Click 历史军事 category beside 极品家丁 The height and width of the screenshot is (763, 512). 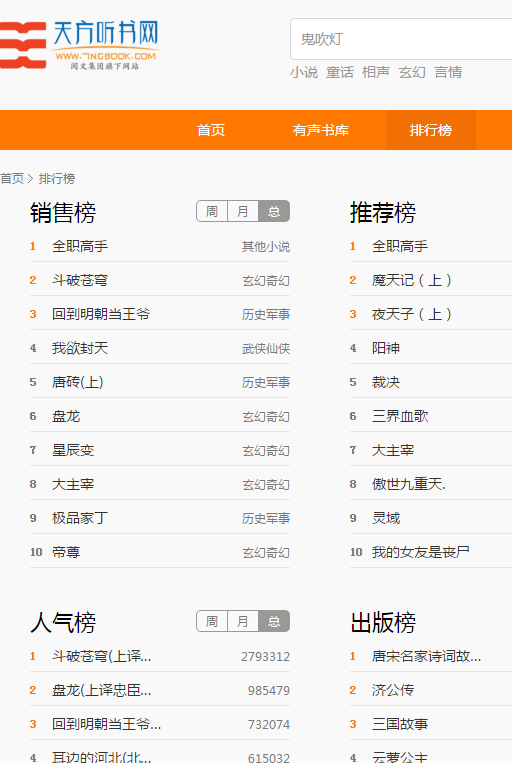[266, 519]
